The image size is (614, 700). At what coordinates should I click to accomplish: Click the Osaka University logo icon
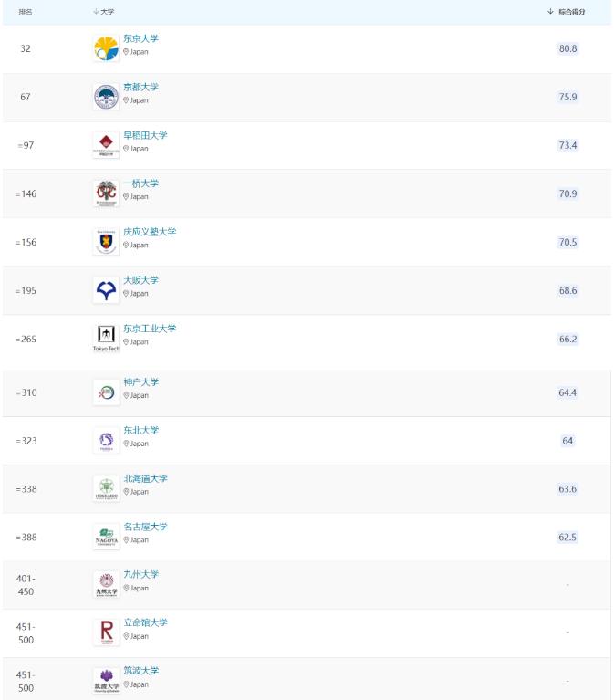[106, 290]
